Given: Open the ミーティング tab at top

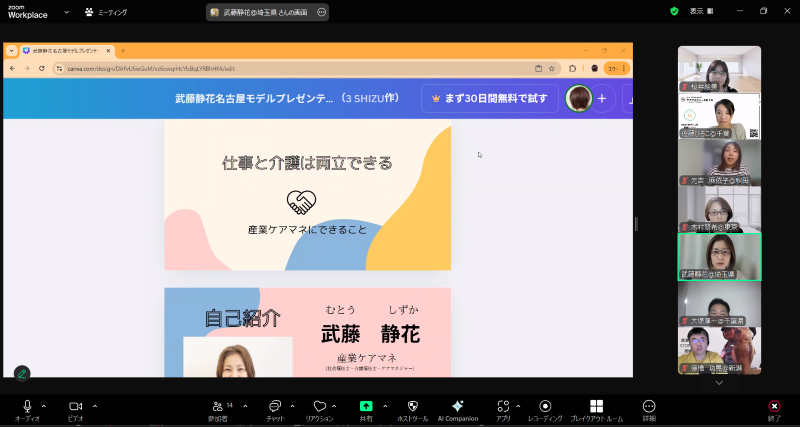Looking at the screenshot, I should [107, 12].
